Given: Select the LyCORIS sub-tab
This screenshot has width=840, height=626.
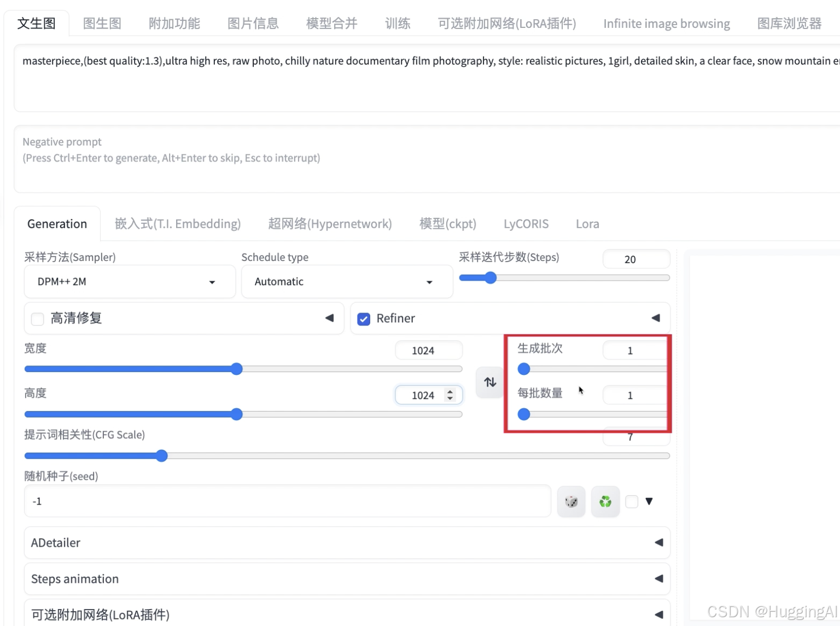Looking at the screenshot, I should 526,224.
